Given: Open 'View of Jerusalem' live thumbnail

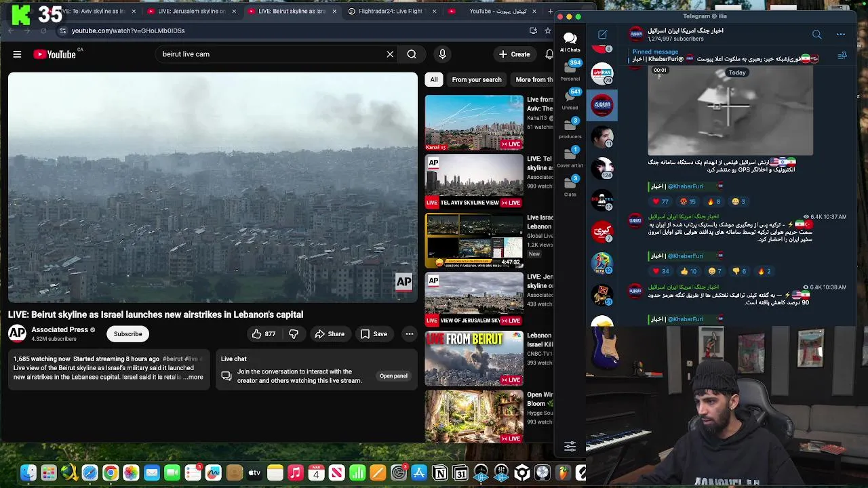Looking at the screenshot, I should 474,300.
